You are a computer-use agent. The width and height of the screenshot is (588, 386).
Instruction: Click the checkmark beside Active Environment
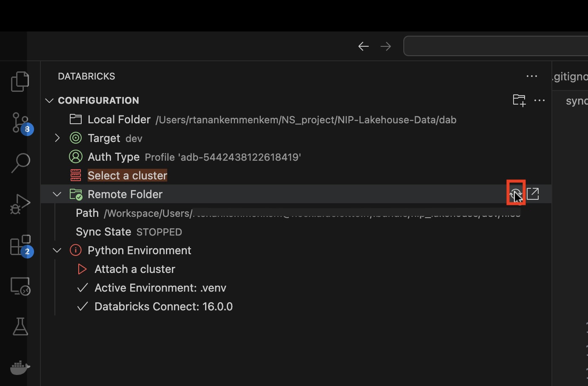[83, 288]
